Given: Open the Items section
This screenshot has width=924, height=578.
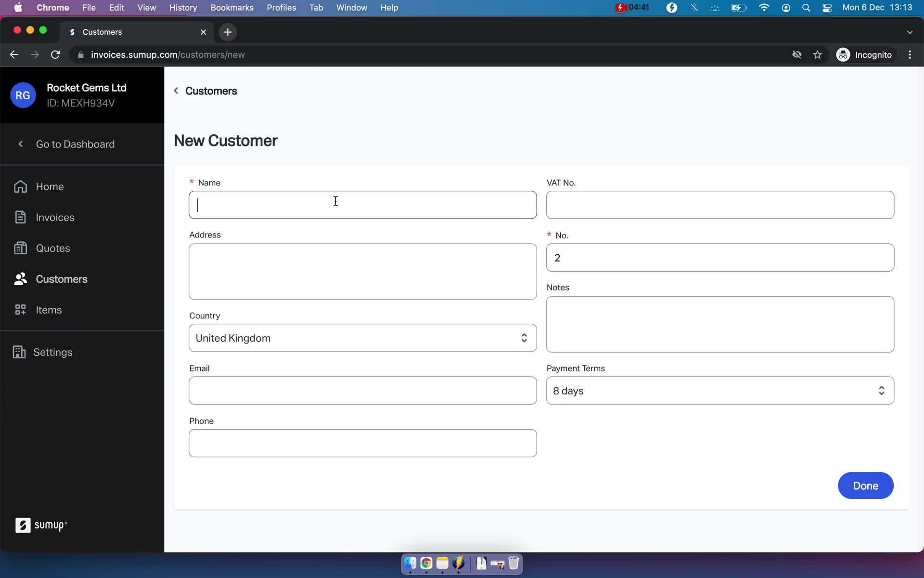Looking at the screenshot, I should click(x=49, y=310).
